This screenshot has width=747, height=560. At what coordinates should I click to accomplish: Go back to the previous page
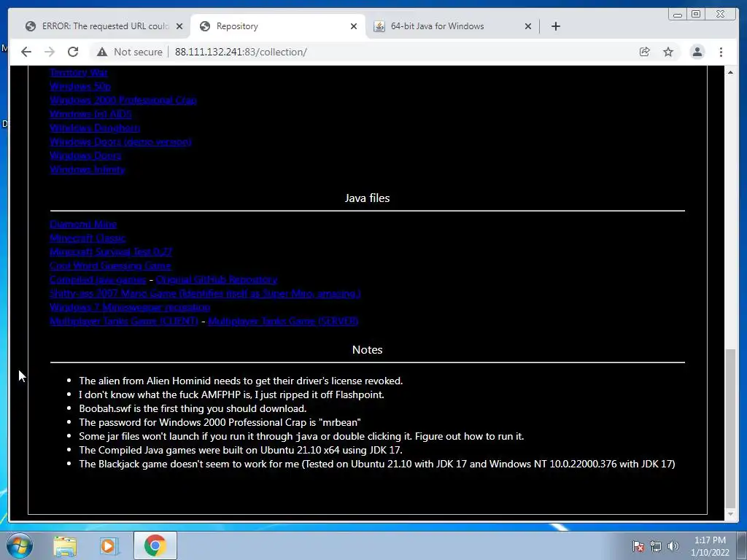(26, 52)
